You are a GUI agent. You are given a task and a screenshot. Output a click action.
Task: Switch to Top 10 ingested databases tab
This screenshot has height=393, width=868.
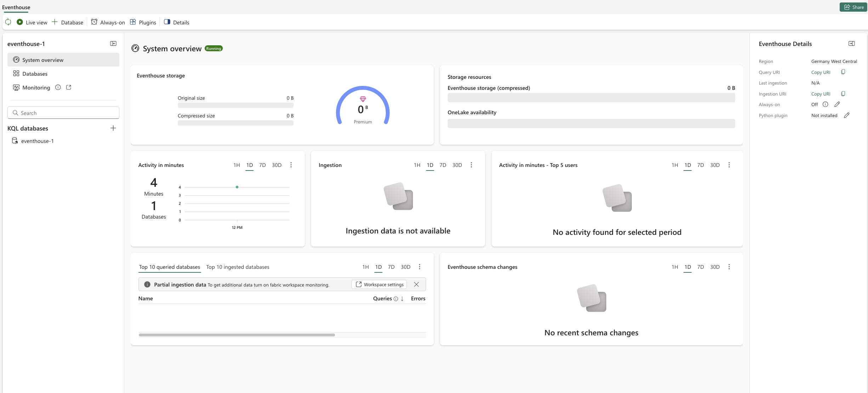238,267
